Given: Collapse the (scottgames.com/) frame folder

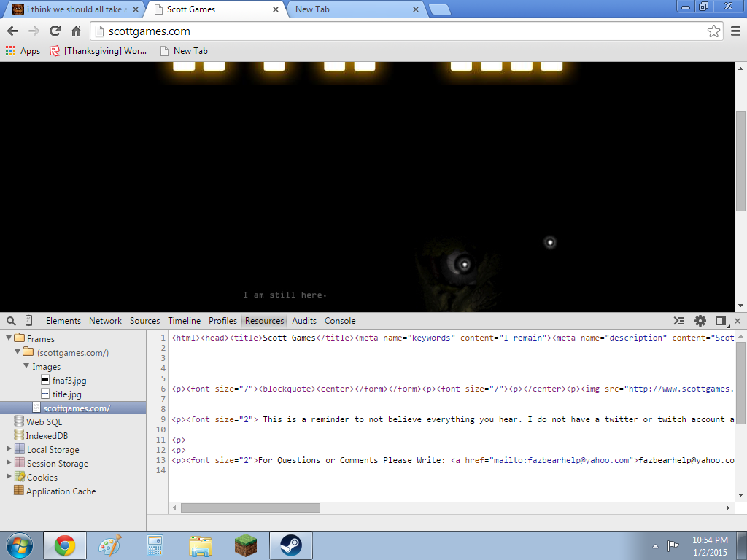Looking at the screenshot, I should 18,352.
